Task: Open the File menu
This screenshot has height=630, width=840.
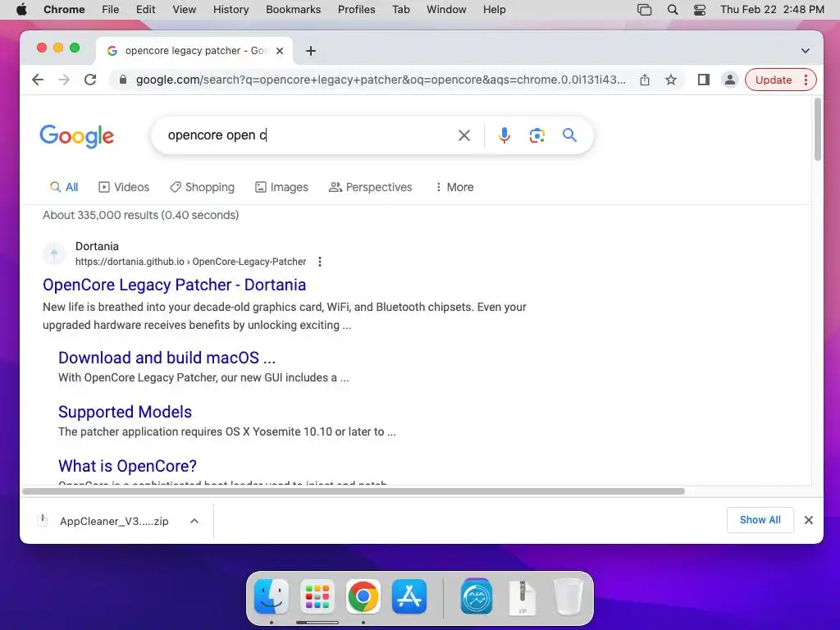Action: tap(111, 10)
